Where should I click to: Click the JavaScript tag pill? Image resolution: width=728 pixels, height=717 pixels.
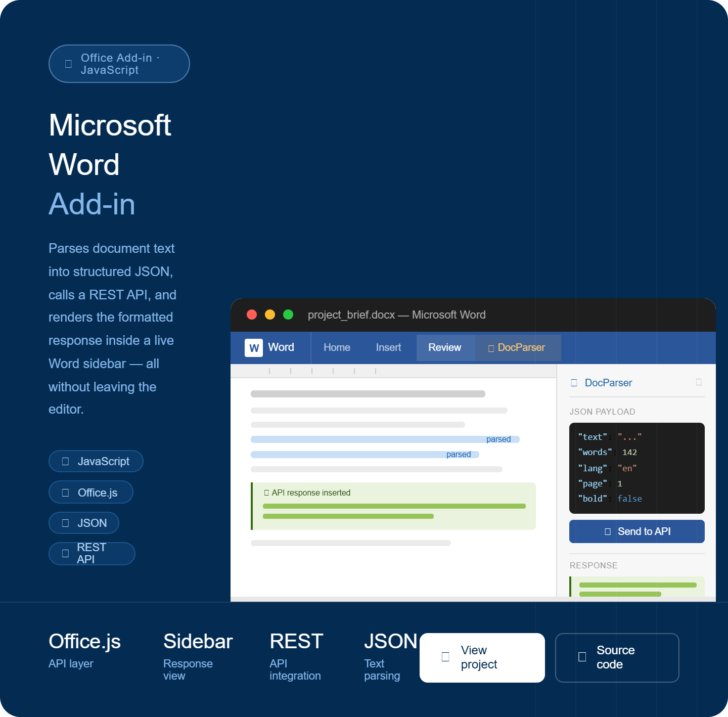(96, 461)
